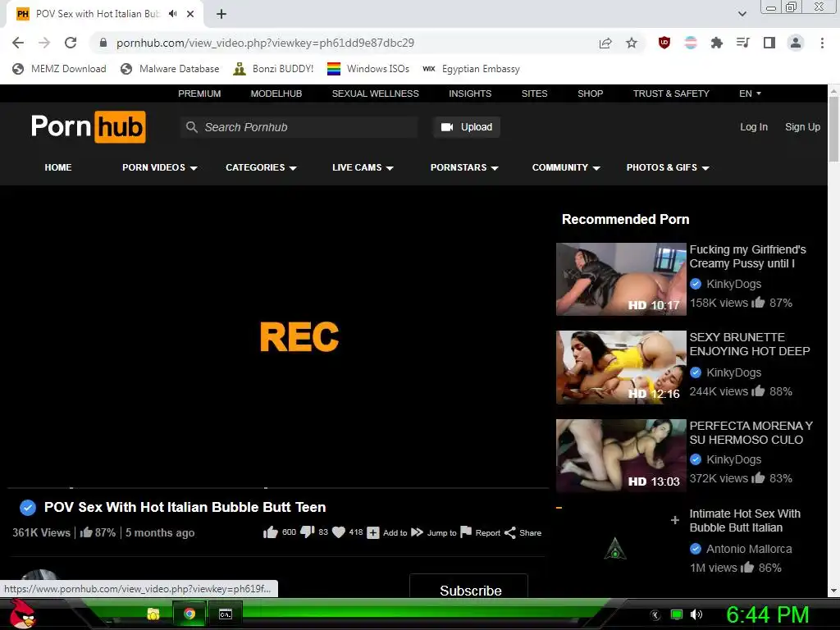
Task: Click the Share icon under the video
Action: (510, 532)
